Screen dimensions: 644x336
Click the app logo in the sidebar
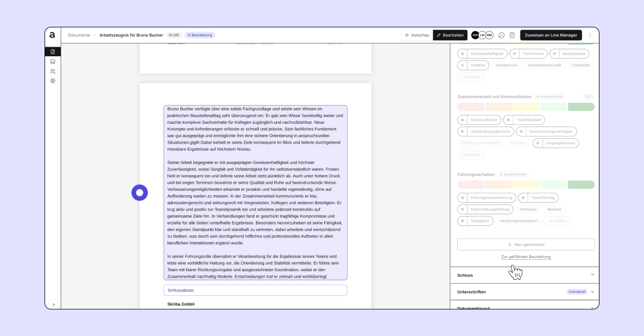53,35
